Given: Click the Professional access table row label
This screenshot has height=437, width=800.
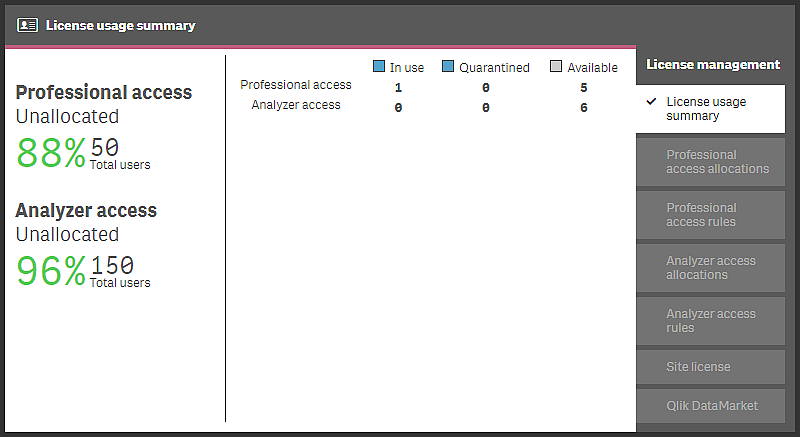Looking at the screenshot, I should [296, 85].
